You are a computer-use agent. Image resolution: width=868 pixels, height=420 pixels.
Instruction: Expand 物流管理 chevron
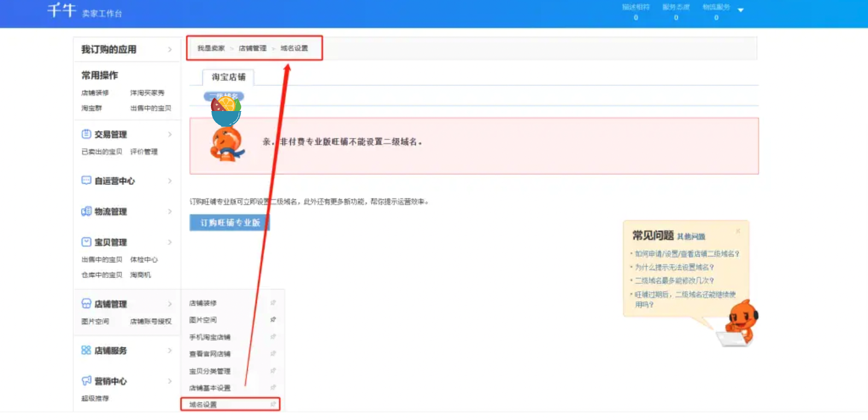tap(170, 212)
